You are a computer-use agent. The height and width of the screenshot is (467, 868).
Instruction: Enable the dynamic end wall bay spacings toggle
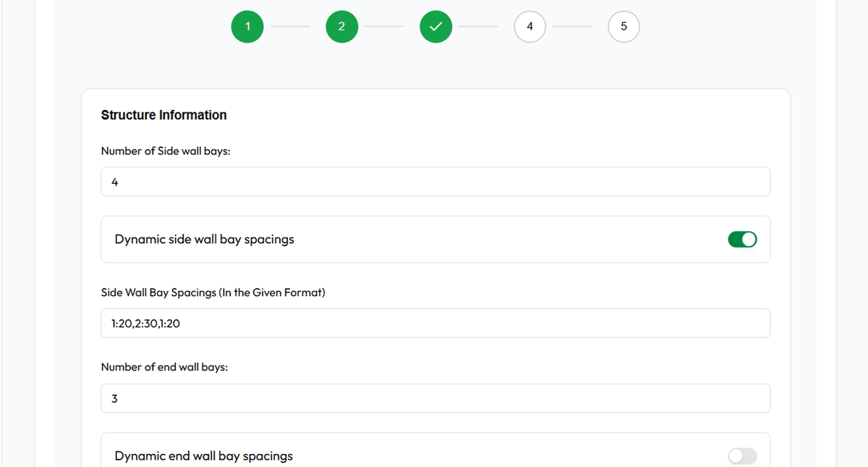pos(742,455)
